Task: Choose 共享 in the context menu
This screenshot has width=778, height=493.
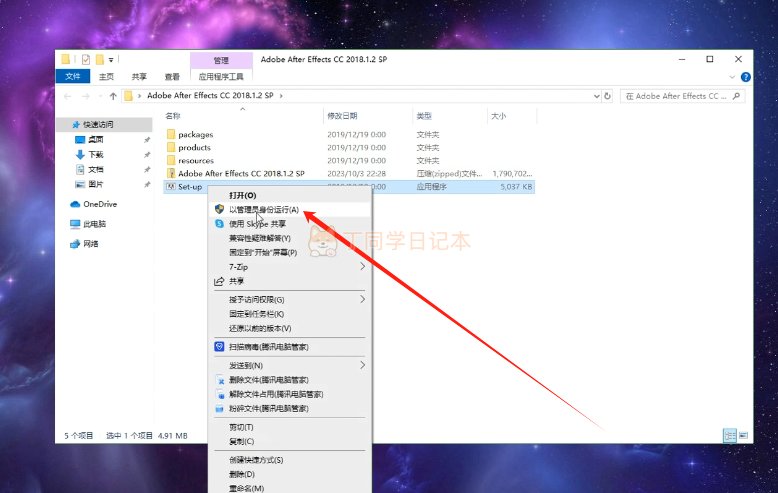Action: [290, 281]
